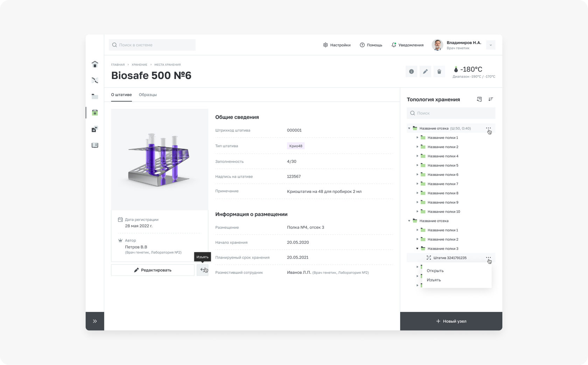Expand Название полки 5 tree node
Viewport: 588px width, 365px height.
point(417,165)
